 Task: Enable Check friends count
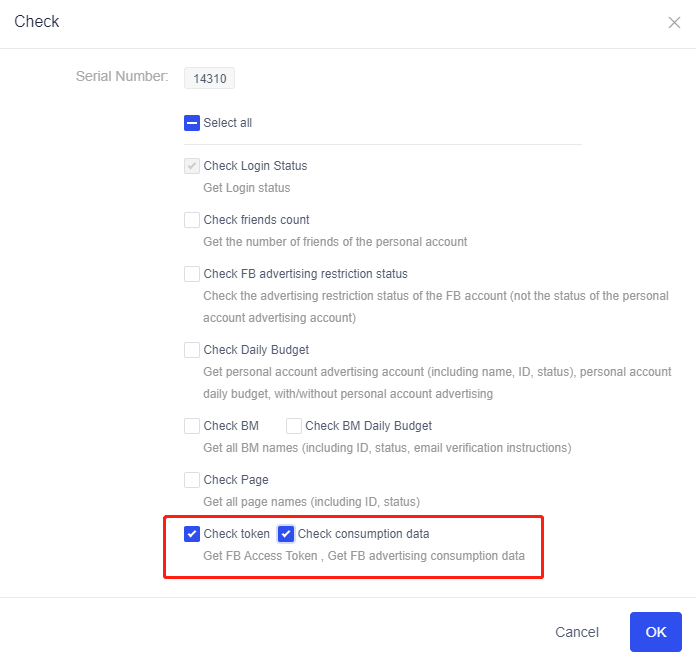click(192, 220)
